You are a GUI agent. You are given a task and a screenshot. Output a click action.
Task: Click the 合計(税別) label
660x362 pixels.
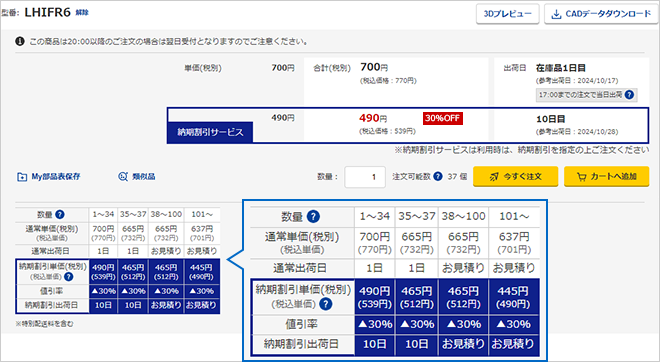[x=332, y=68]
